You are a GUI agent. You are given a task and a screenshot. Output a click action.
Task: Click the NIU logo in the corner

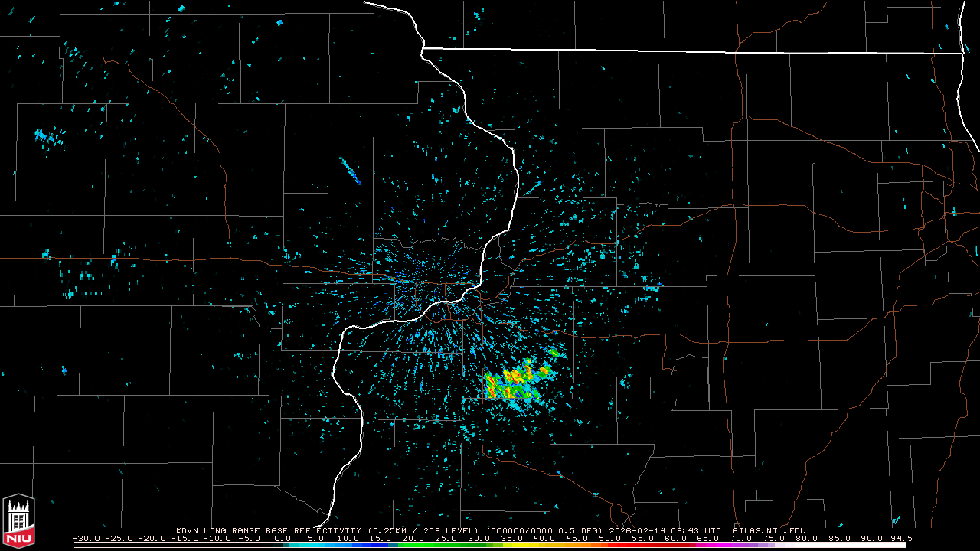(x=18, y=521)
